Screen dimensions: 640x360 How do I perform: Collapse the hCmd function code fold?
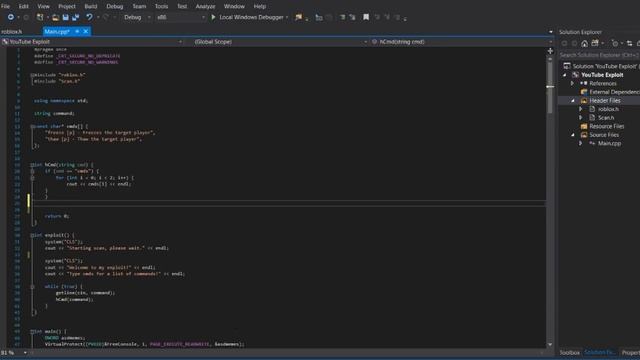[x=32, y=165]
